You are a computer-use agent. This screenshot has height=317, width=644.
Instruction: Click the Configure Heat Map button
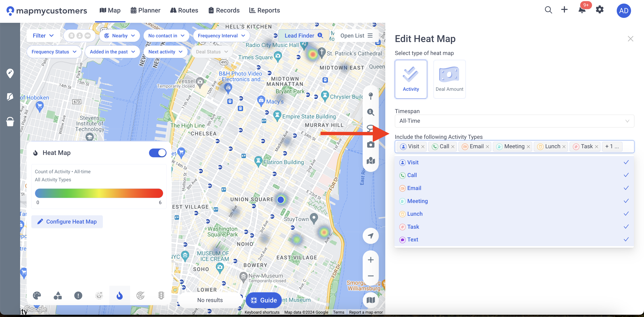pos(67,222)
